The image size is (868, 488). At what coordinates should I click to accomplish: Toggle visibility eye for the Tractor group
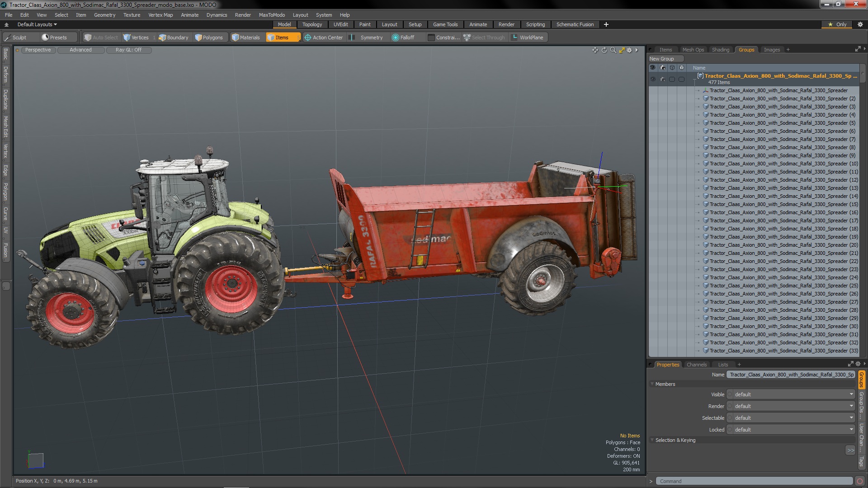[x=652, y=79]
